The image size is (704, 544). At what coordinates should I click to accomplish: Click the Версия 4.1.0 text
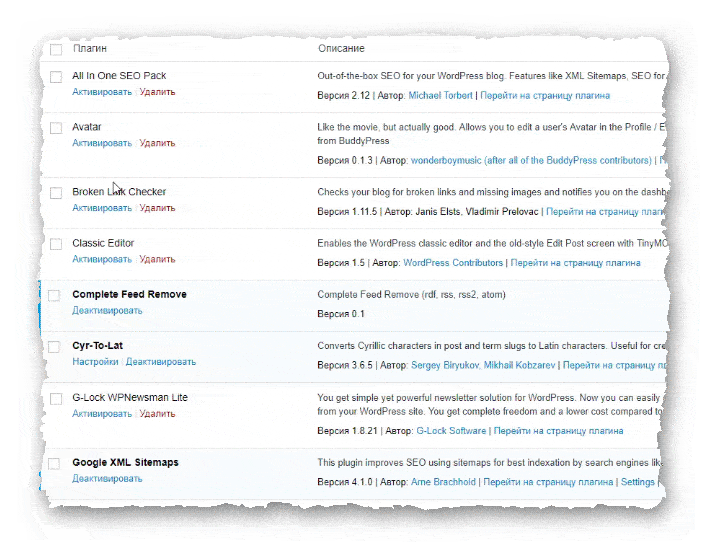point(345,482)
